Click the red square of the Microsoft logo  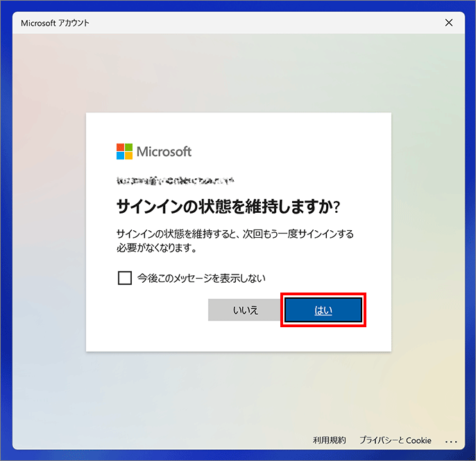pos(120,147)
